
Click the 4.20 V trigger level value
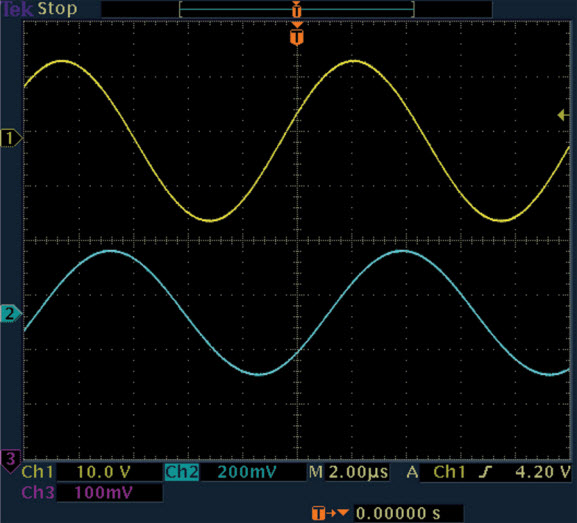click(x=543, y=472)
